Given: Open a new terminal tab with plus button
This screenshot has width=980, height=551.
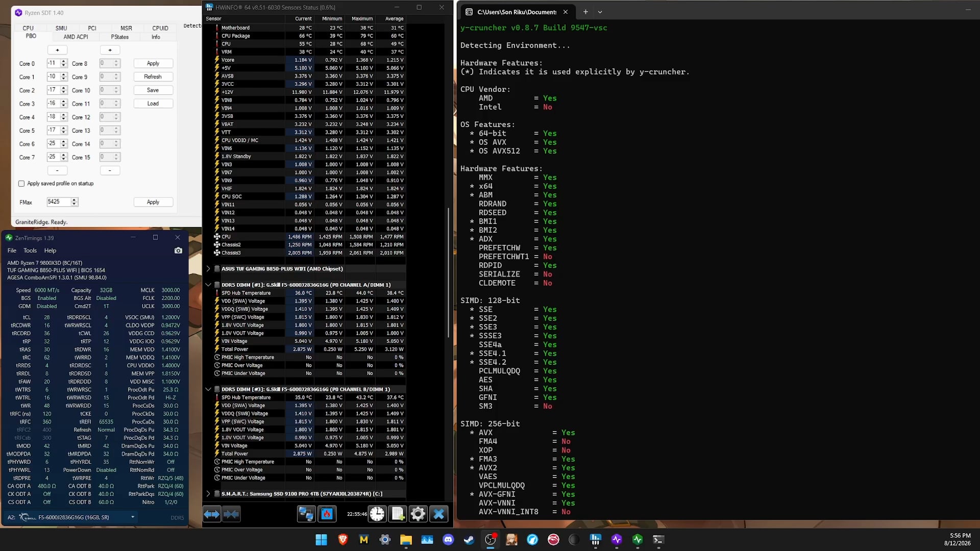Looking at the screenshot, I should tap(585, 12).
